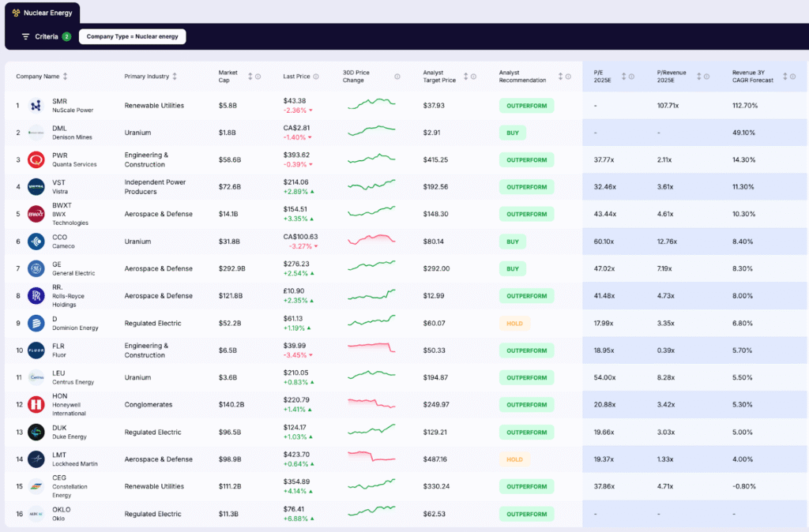The image size is (809, 532).
Task: Open Oklo's 30D price change sparkline
Action: point(371,511)
